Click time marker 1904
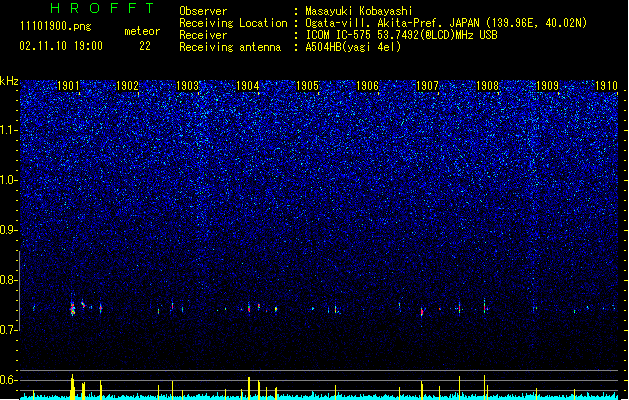Screen dimensions: 629x400 click(248, 85)
